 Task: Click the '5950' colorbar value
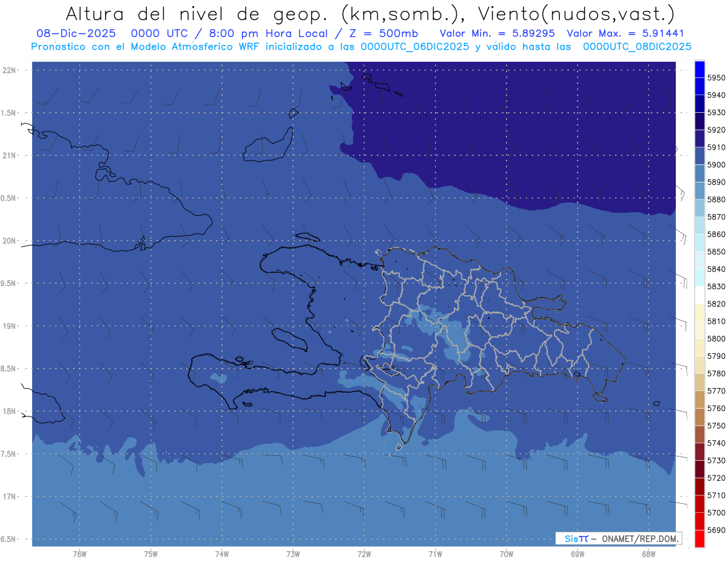click(716, 78)
